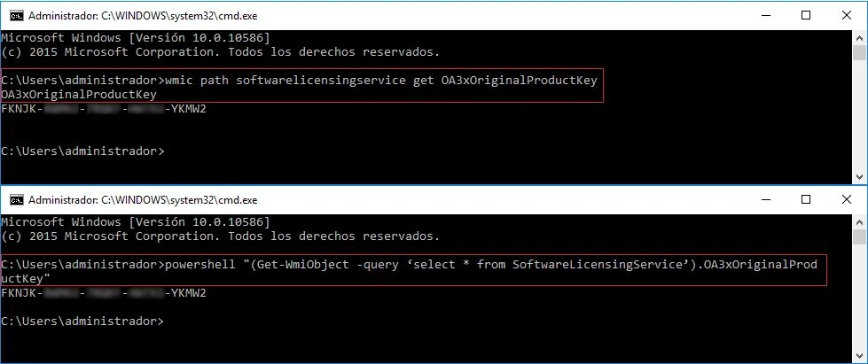Click the cmd icon of the top window
Viewport: 868px width, 364px height.
point(17,16)
